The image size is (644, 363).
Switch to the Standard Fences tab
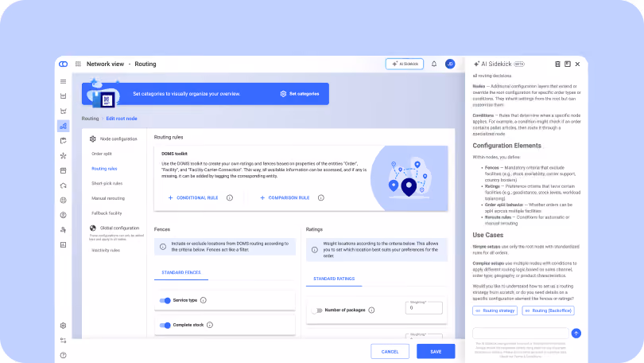click(x=181, y=272)
